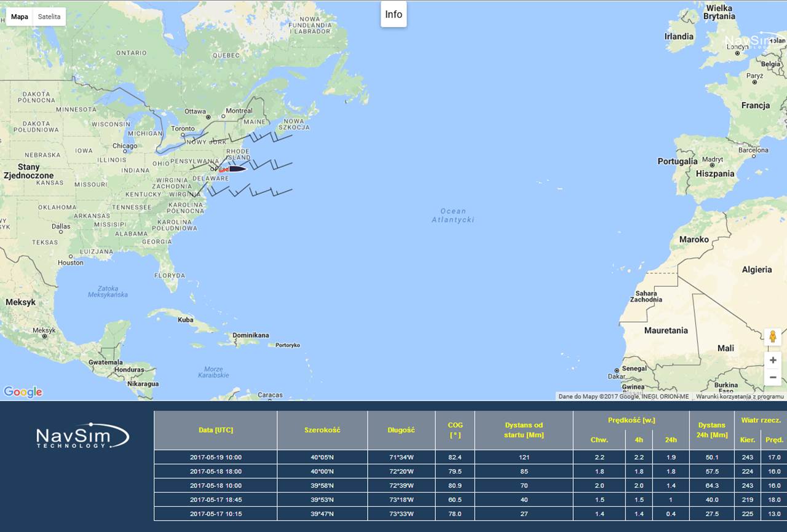Click the Portugalia label on the map
This screenshot has width=787, height=532.
tap(678, 162)
